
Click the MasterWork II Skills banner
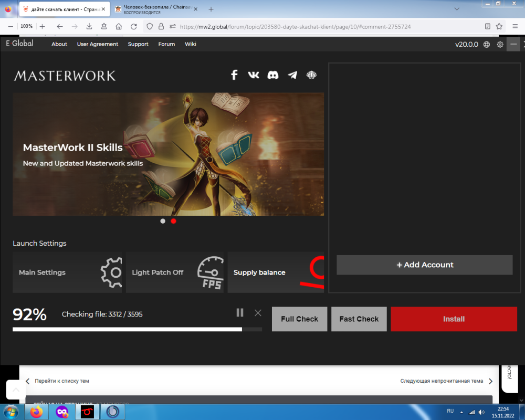point(168,154)
